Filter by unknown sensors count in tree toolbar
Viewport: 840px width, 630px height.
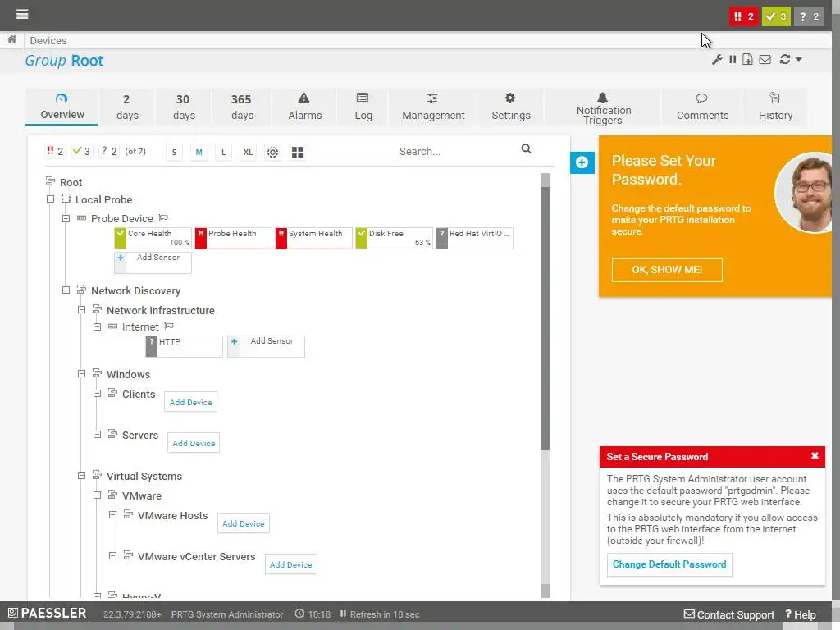tap(109, 152)
